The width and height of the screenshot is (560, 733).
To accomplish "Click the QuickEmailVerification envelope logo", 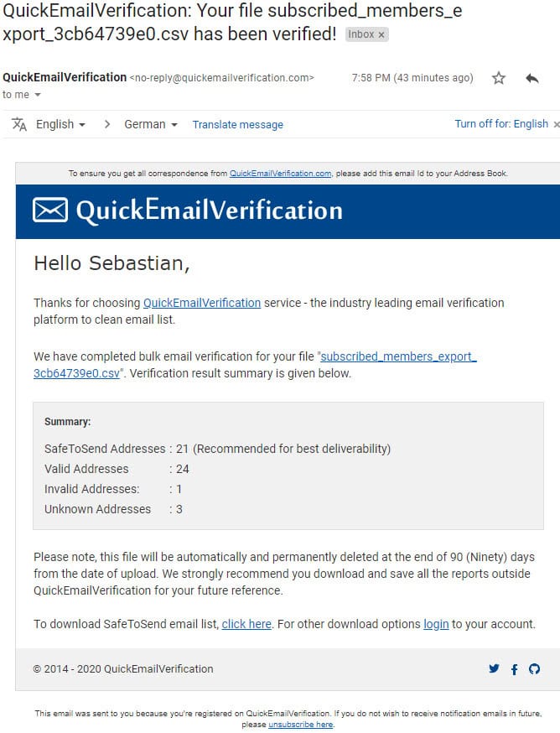I will [x=49, y=210].
